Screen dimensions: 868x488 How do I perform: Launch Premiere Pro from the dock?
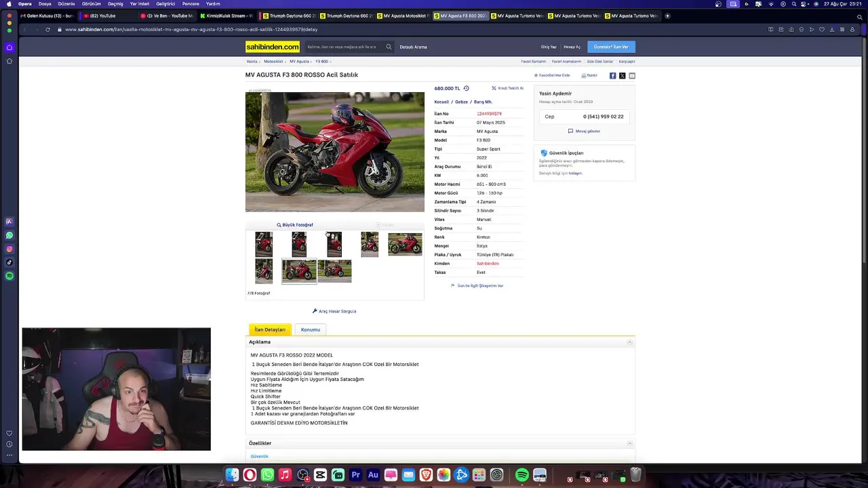pos(355,475)
